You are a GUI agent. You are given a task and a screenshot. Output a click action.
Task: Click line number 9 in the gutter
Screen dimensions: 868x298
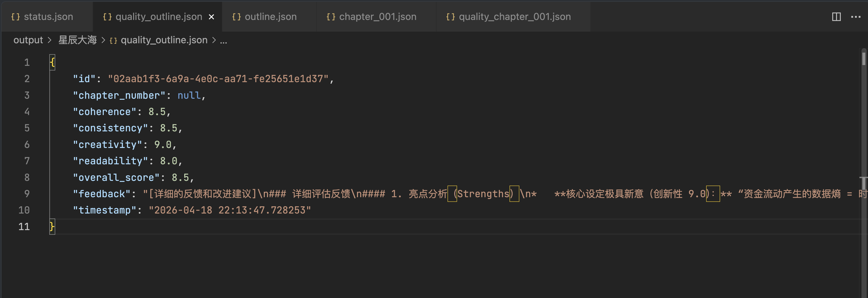tap(27, 194)
